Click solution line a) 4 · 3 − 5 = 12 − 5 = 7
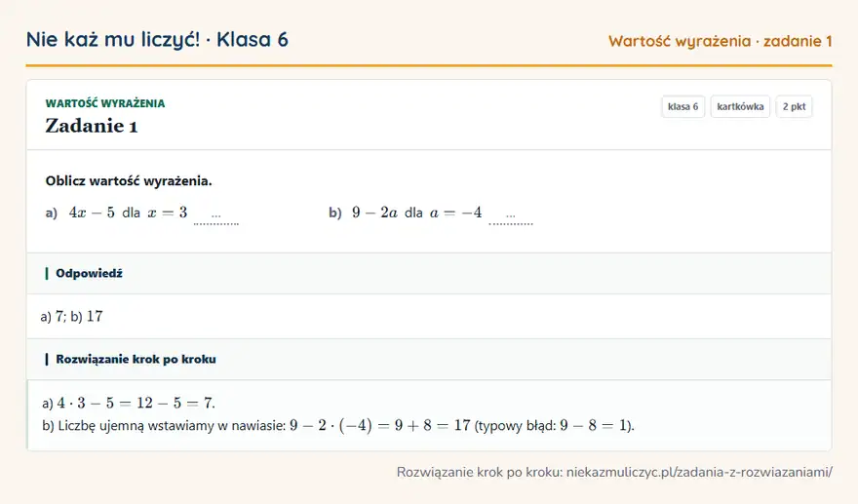 coord(129,404)
